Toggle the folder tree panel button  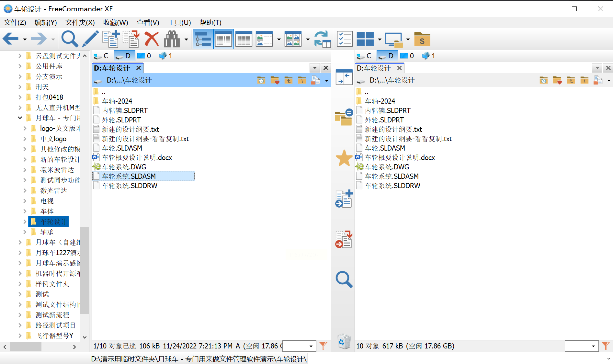203,39
